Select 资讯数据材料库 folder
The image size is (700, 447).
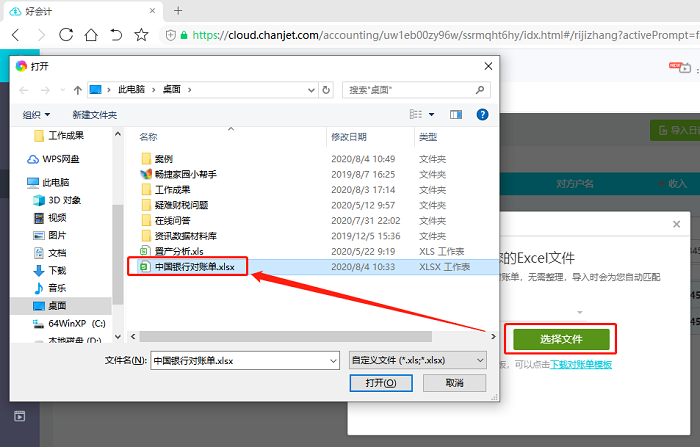179,236
